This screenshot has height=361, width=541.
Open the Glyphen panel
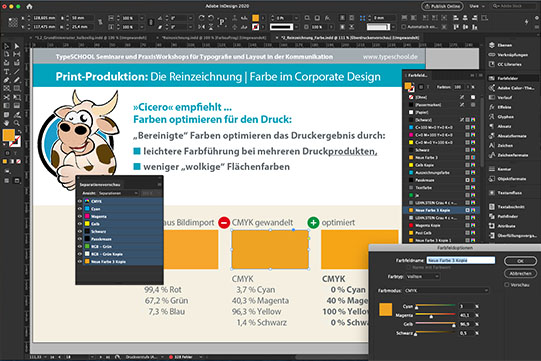tap(501, 117)
